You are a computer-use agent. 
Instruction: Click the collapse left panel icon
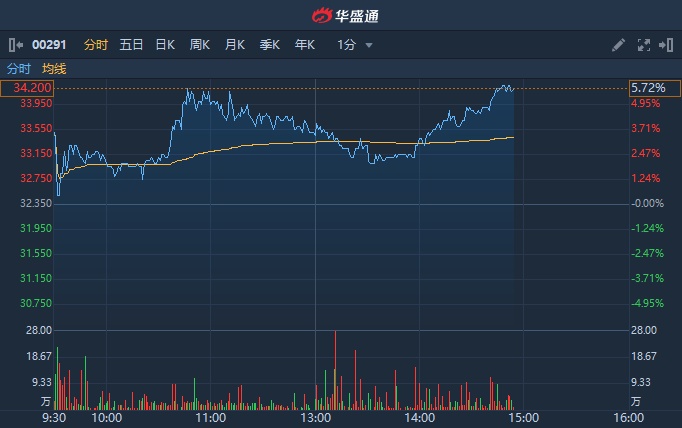point(16,45)
